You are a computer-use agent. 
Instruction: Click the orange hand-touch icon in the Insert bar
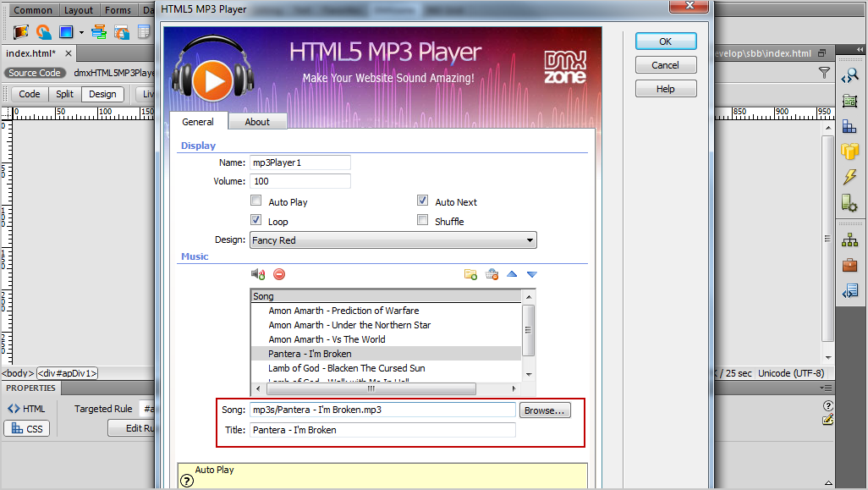pyautogui.click(x=44, y=32)
